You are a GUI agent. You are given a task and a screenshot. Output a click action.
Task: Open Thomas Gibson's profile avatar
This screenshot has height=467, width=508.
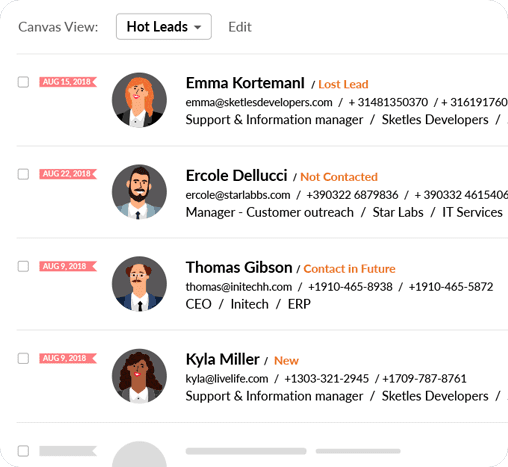click(139, 284)
